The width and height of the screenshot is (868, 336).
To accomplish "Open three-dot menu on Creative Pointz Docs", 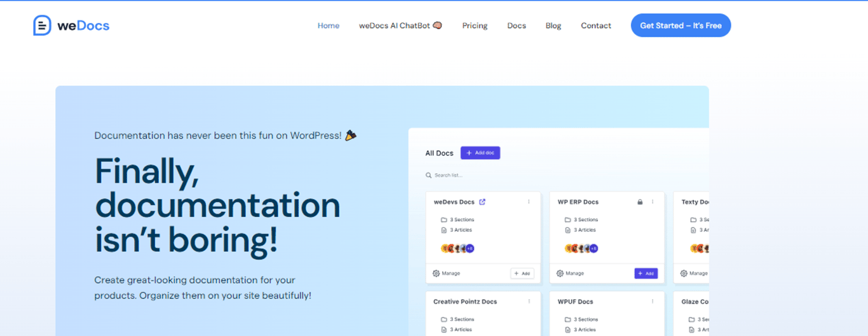I will [x=529, y=302].
